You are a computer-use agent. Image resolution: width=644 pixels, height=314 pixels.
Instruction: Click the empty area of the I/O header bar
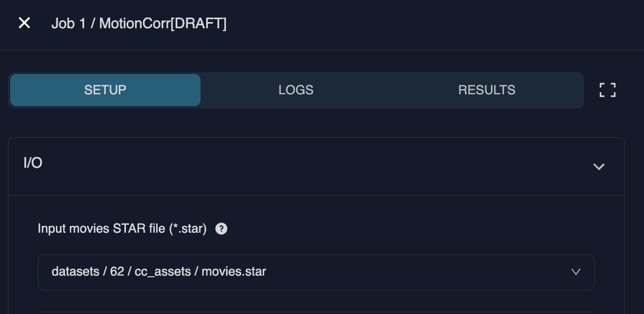click(x=311, y=167)
